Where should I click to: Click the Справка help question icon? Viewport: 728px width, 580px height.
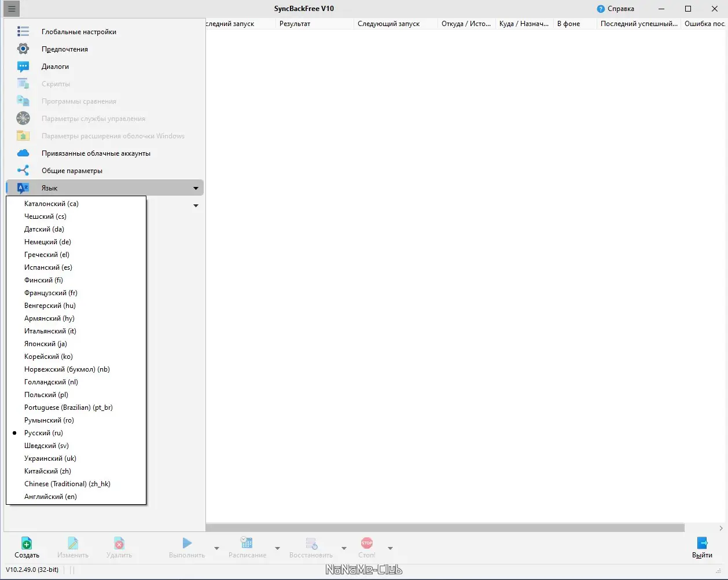click(x=601, y=9)
